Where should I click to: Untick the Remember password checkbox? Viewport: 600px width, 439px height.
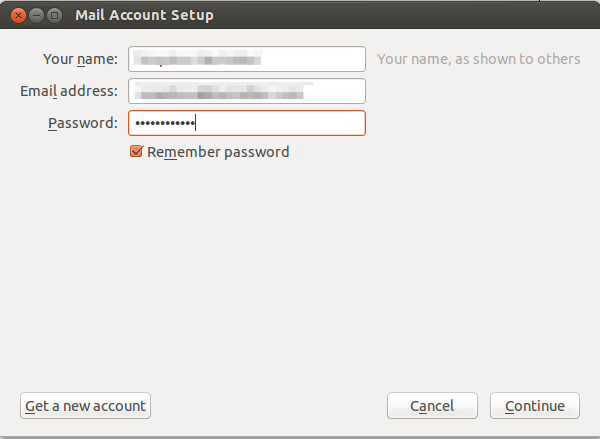click(x=136, y=152)
